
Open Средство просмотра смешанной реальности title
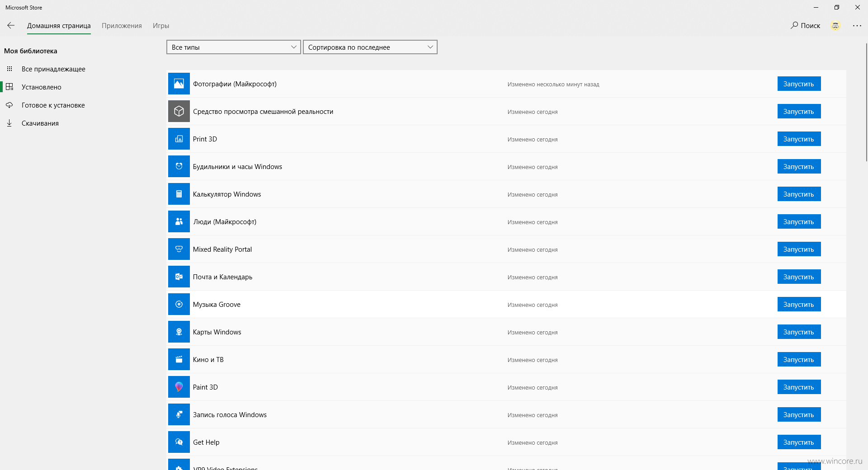point(263,112)
